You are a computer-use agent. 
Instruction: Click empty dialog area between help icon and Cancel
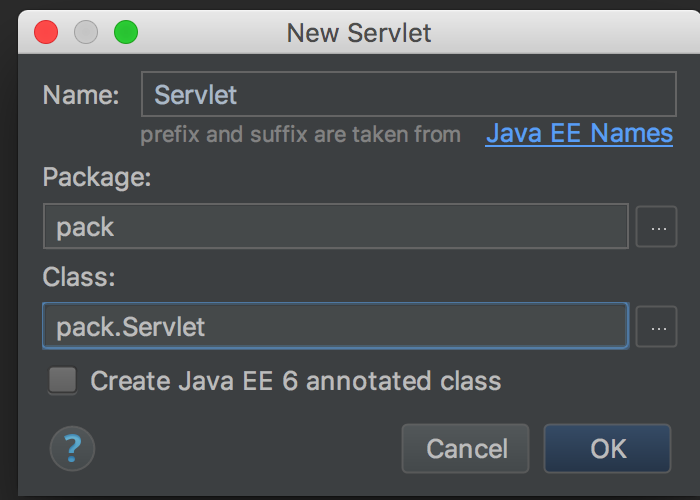(248, 449)
